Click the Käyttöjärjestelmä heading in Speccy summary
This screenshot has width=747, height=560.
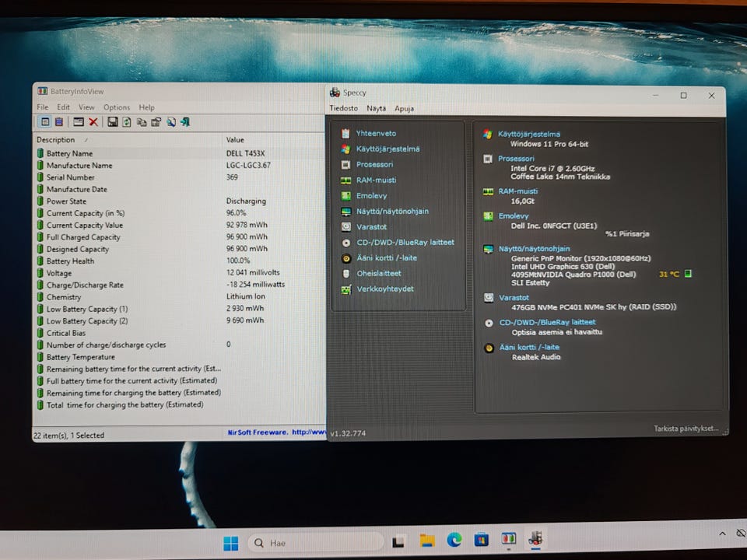point(529,135)
